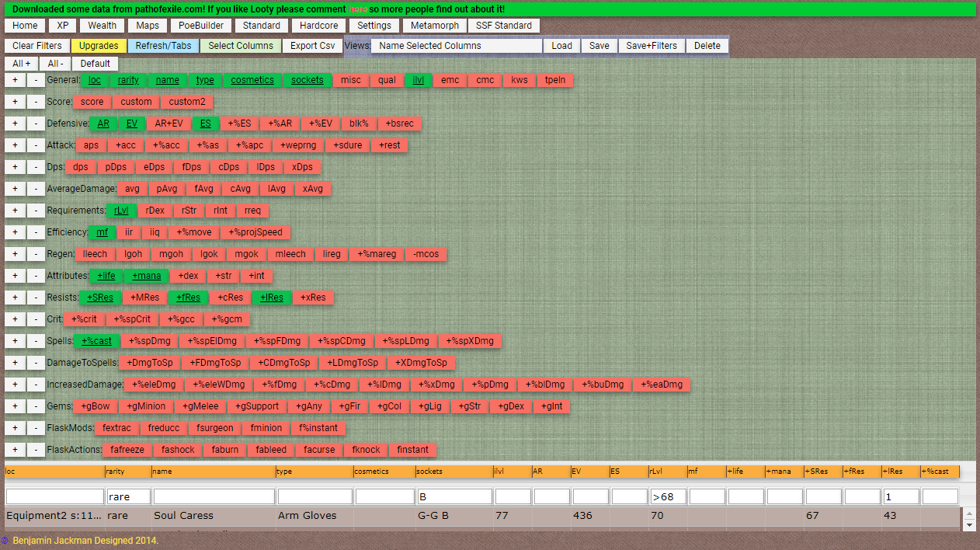Click the +lRes filter field with '1'
This screenshot has width=980, height=550.
901,496
